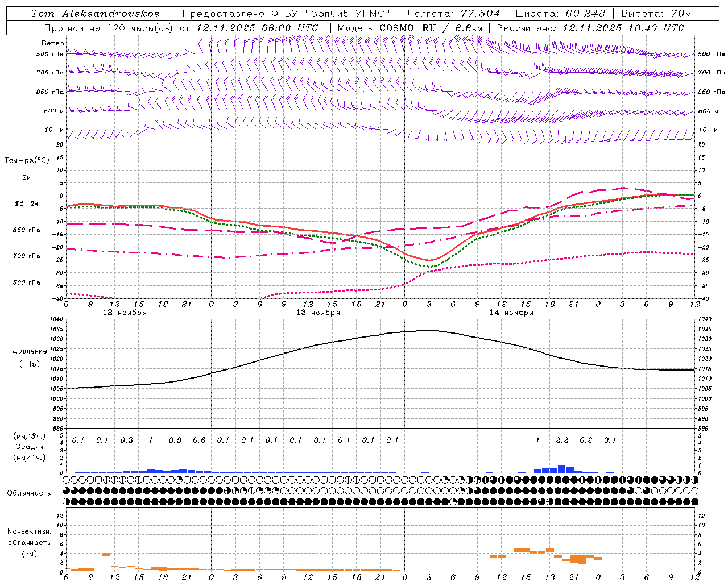The width and height of the screenshot is (728, 582).
Task: Click the 0.3 precipitation amount value
Action: pos(126,440)
